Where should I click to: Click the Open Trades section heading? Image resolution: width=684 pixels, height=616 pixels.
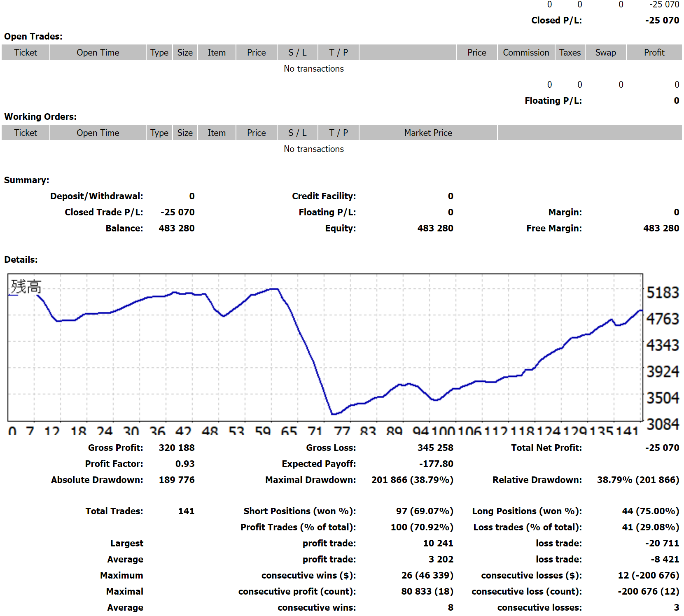pyautogui.click(x=33, y=36)
